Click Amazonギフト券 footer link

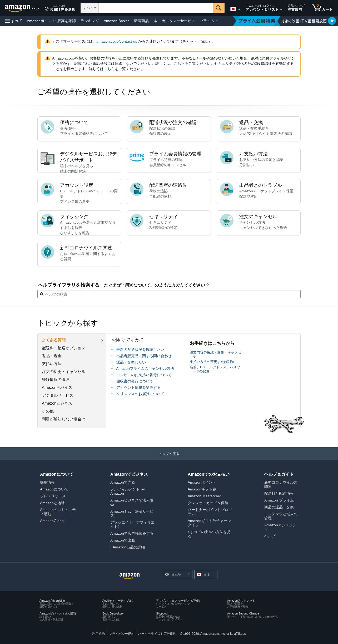coord(202,489)
